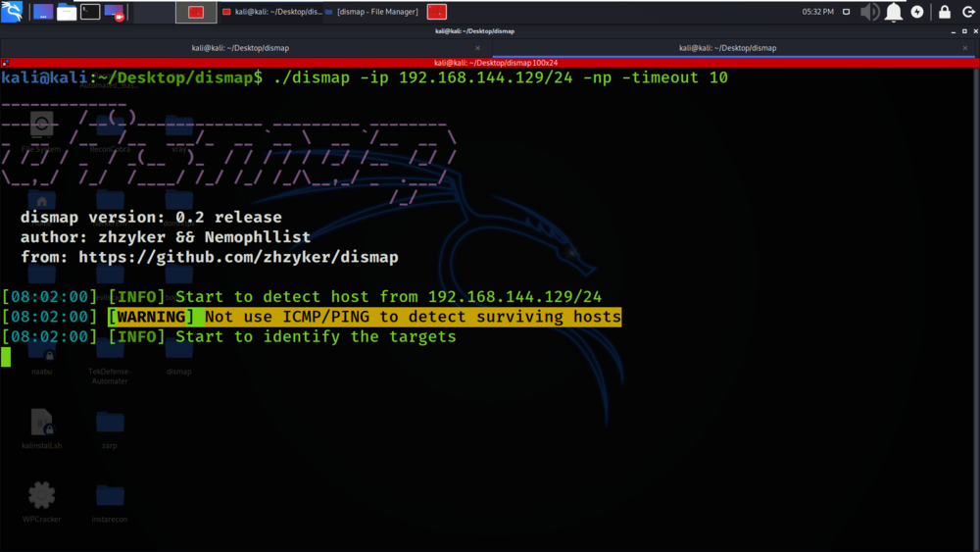This screenshot has width=980, height=552.
Task: Click the author zhzyker && Nemophllist line
Action: (166, 237)
